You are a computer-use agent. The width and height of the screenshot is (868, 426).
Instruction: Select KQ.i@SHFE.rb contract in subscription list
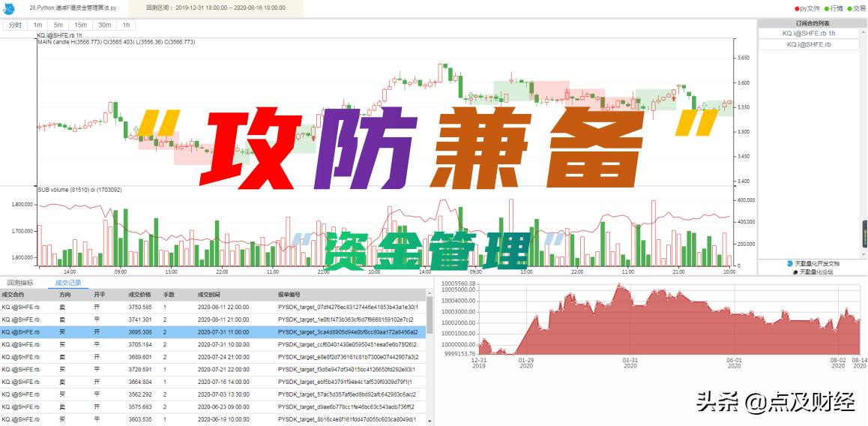(808, 45)
